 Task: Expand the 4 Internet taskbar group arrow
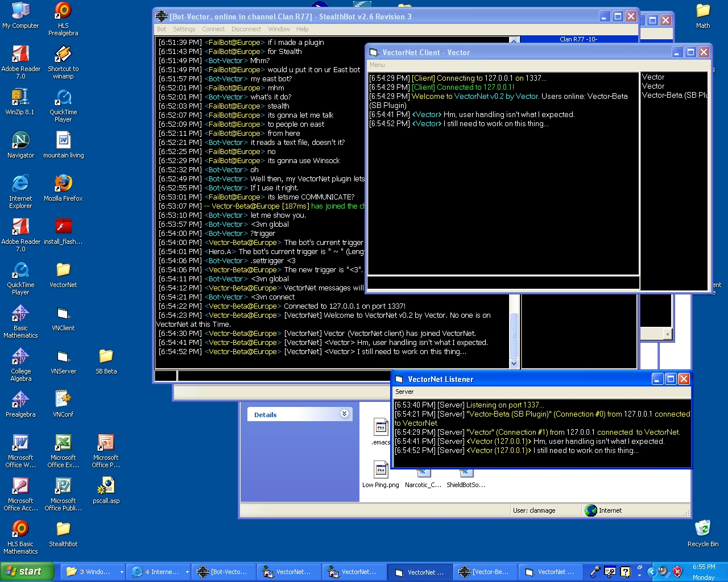point(187,572)
